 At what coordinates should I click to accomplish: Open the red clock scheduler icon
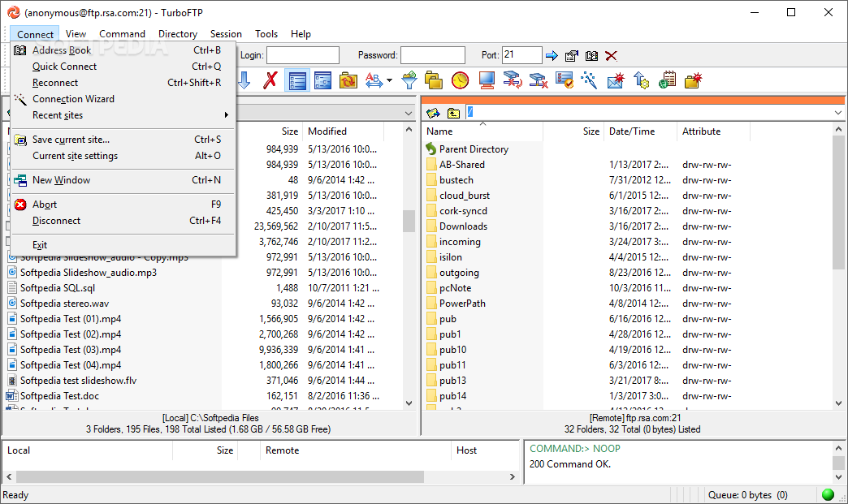click(461, 80)
